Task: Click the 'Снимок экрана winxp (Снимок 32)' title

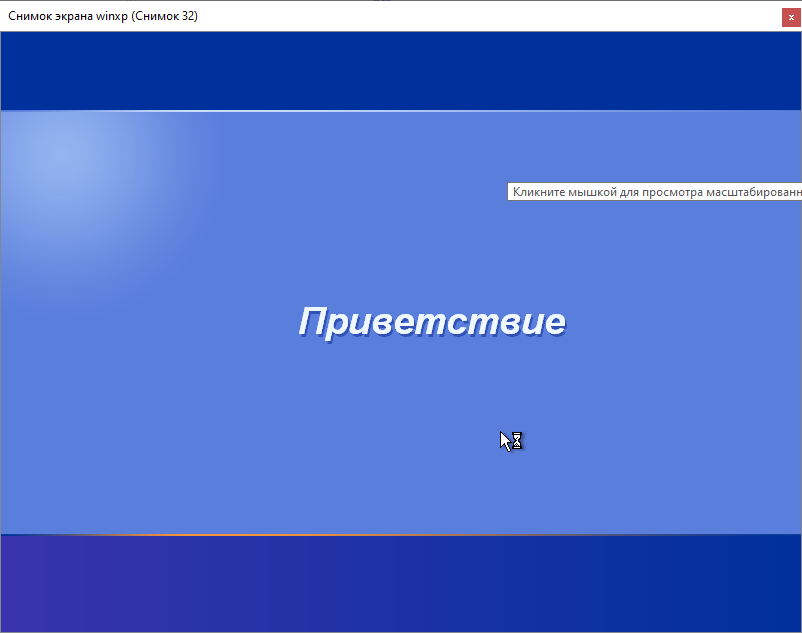Action: tap(103, 16)
